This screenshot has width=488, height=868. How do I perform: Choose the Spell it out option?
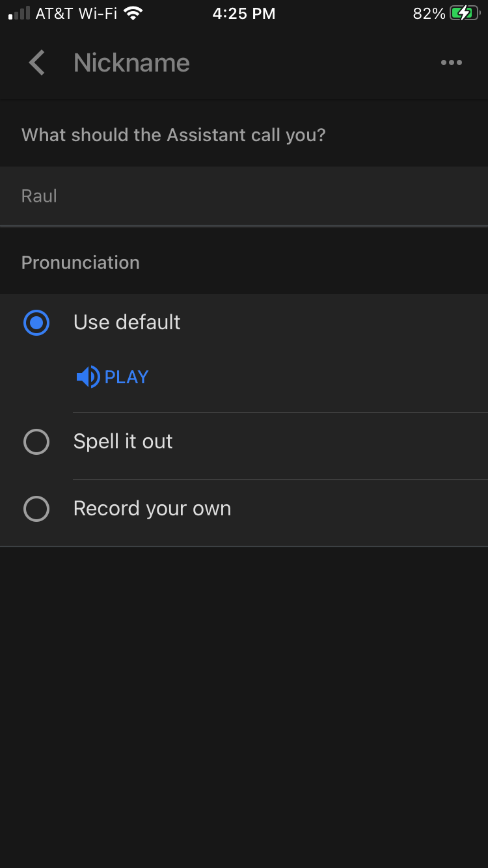(x=36, y=442)
